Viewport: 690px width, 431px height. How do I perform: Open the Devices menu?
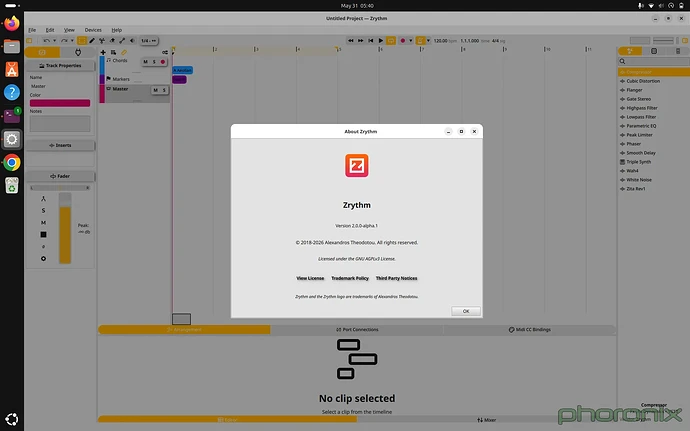pos(93,30)
